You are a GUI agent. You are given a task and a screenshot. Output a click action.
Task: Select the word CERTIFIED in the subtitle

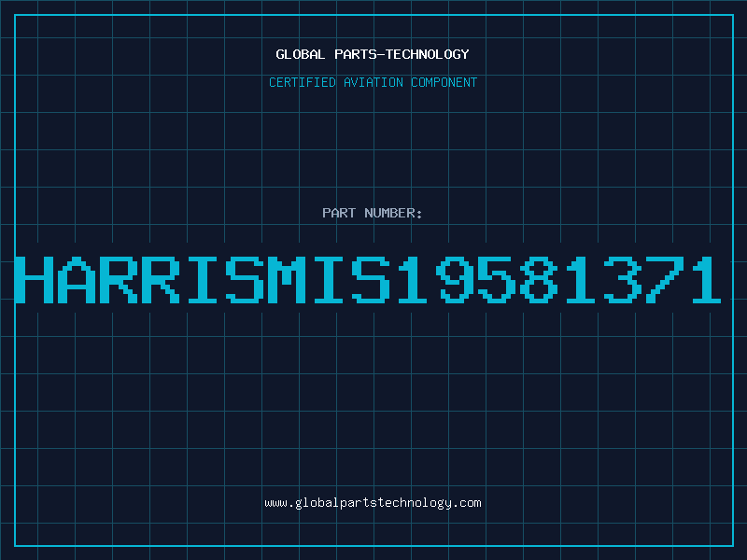point(303,82)
